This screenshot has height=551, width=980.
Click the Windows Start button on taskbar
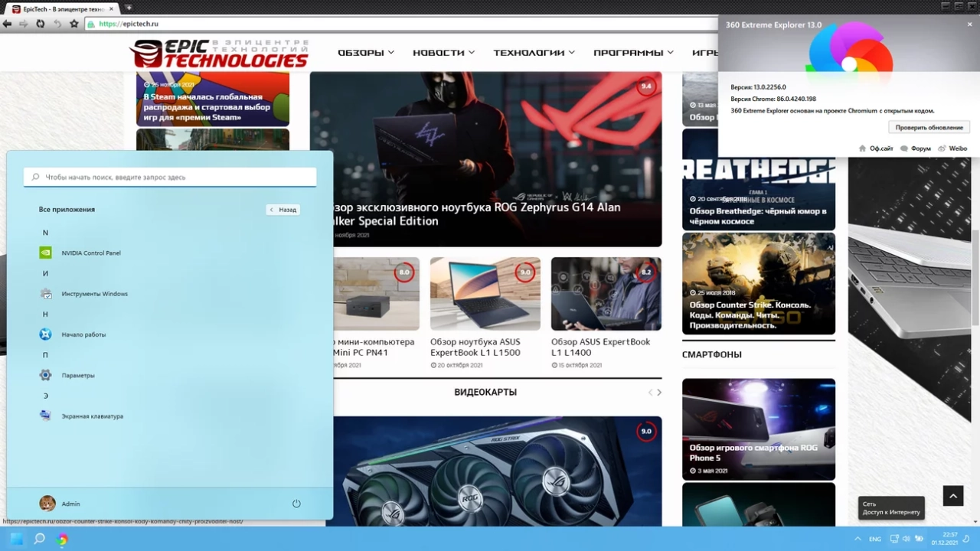(x=16, y=539)
